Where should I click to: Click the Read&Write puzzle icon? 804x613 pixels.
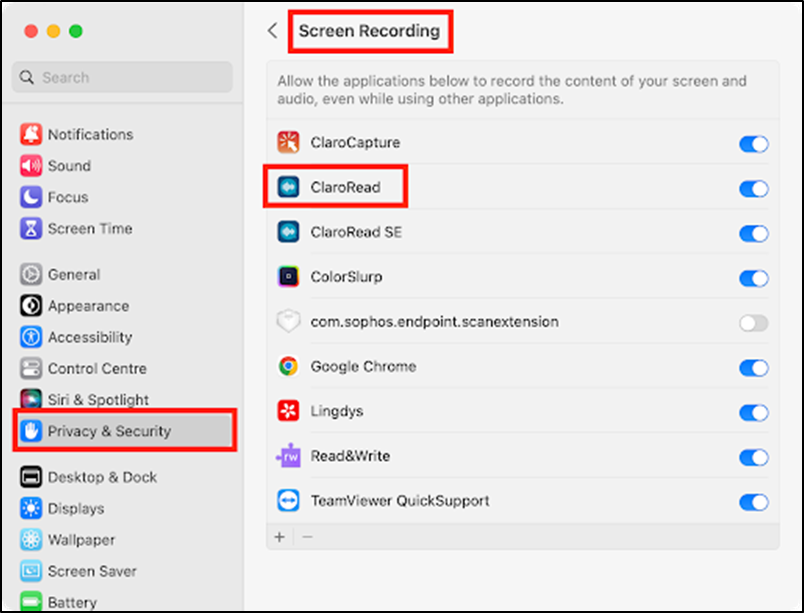[288, 456]
